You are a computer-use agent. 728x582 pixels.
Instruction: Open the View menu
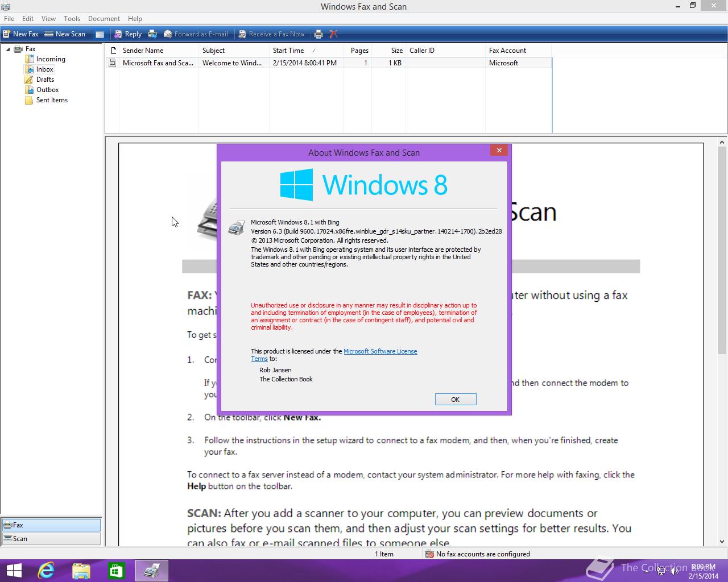[48, 19]
